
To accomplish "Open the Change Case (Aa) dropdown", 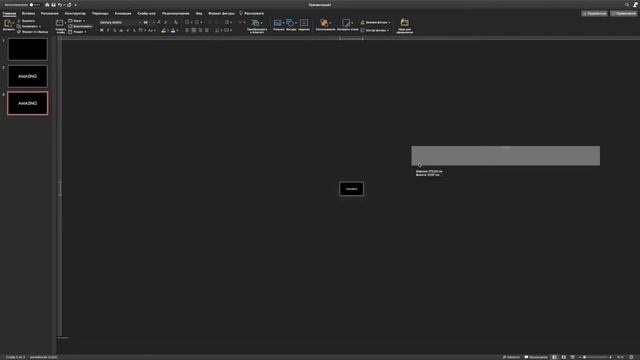I will coord(151,30).
